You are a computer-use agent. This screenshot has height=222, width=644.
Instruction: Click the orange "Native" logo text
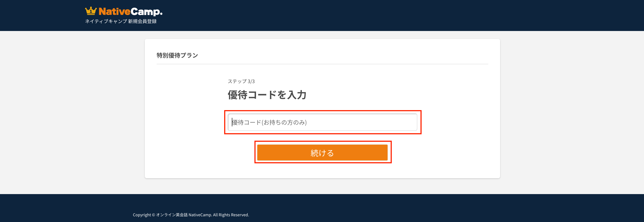pos(114,11)
